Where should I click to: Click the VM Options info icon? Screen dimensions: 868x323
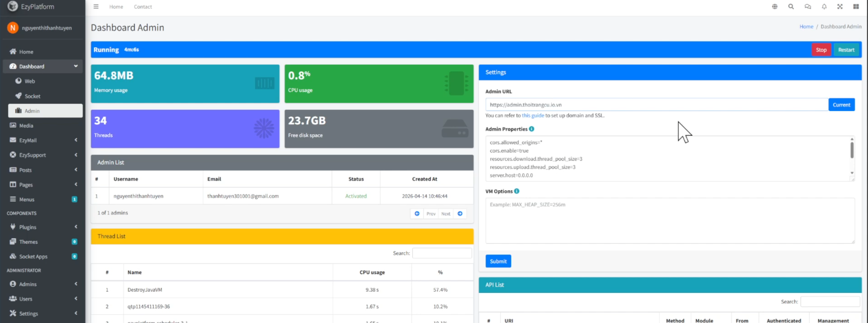517,191
